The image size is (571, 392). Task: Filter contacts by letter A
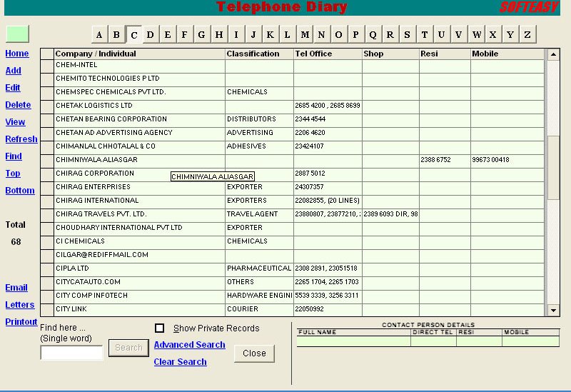99,34
